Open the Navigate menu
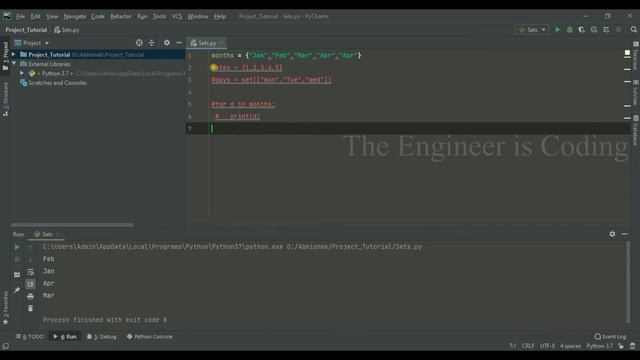The width and height of the screenshot is (640, 360). (x=75, y=16)
